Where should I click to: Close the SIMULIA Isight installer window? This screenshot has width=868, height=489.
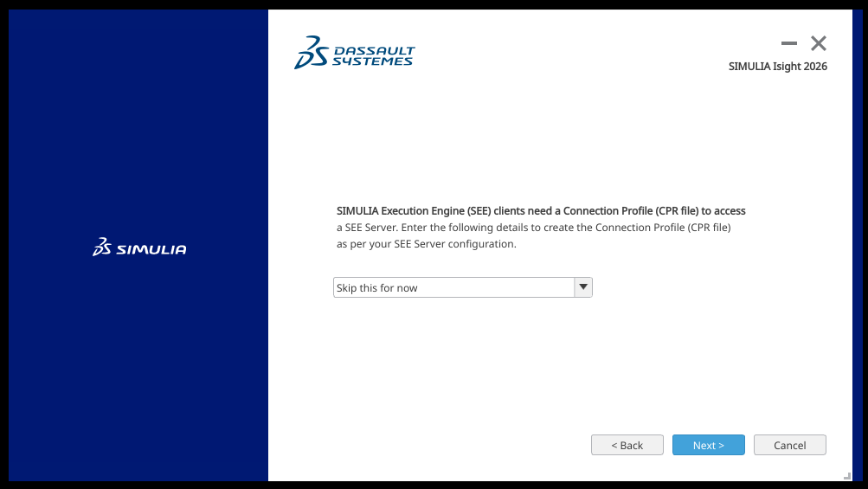[818, 43]
